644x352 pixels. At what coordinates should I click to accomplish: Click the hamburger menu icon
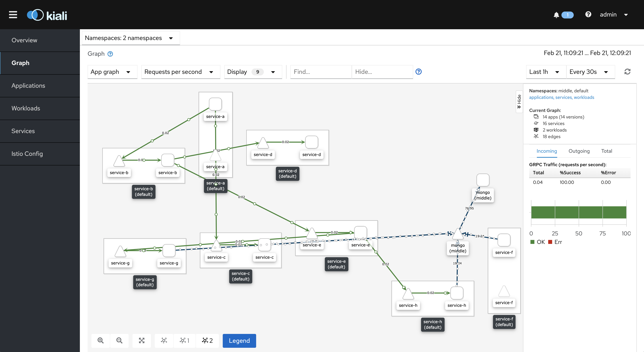click(x=13, y=15)
